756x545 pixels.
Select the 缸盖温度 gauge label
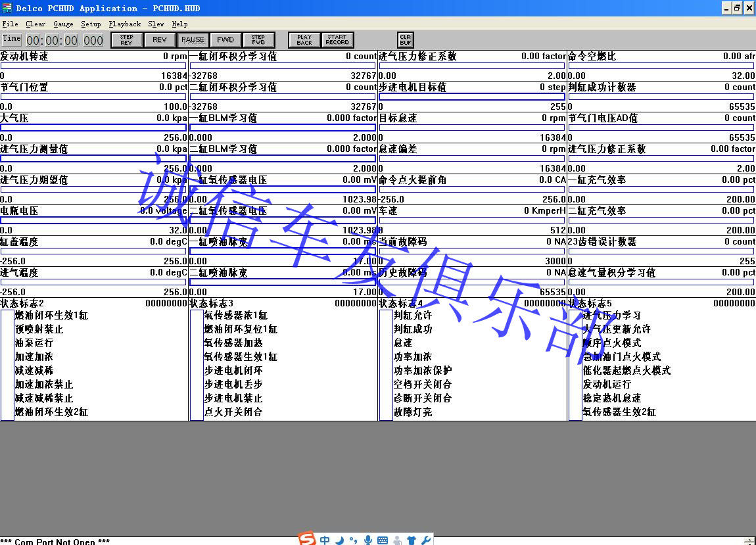(19, 242)
